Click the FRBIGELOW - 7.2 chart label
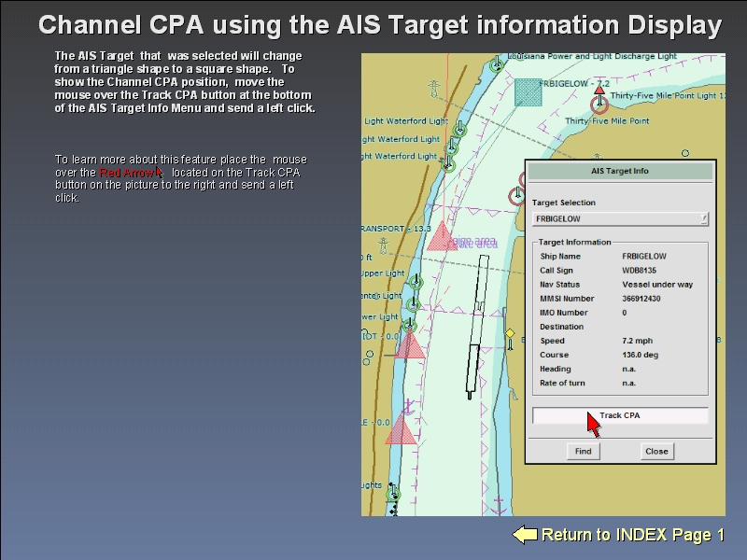This screenshot has width=747, height=560. tap(574, 84)
